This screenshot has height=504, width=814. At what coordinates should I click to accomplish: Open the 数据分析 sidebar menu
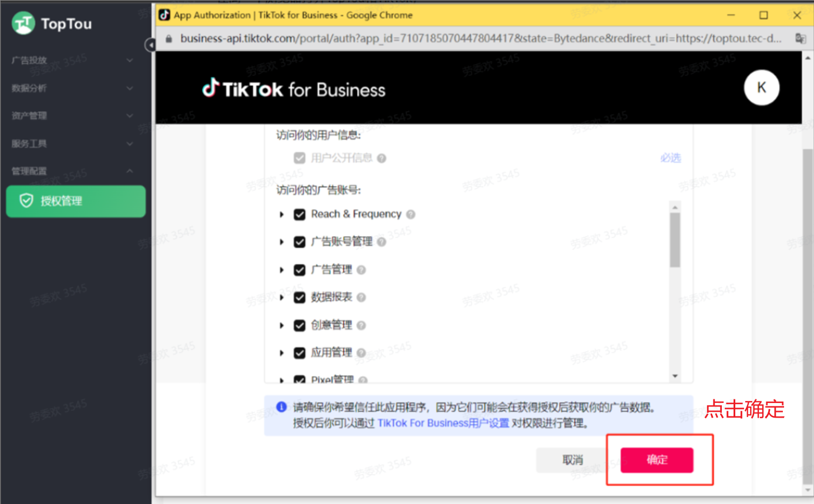point(76,88)
